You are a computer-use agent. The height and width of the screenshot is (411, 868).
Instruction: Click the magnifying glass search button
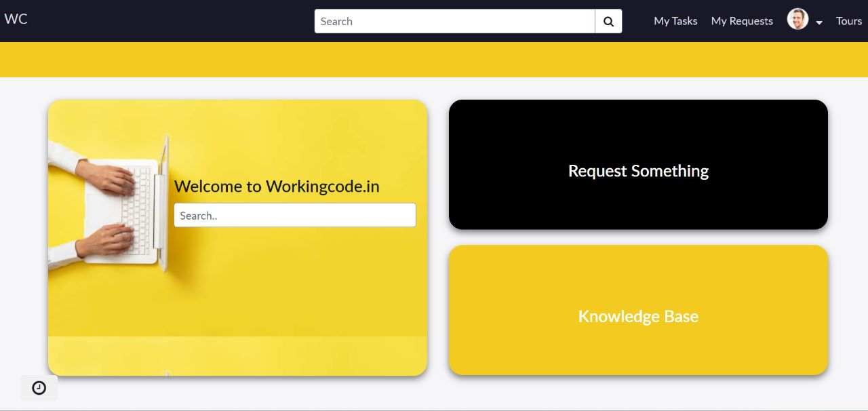608,21
